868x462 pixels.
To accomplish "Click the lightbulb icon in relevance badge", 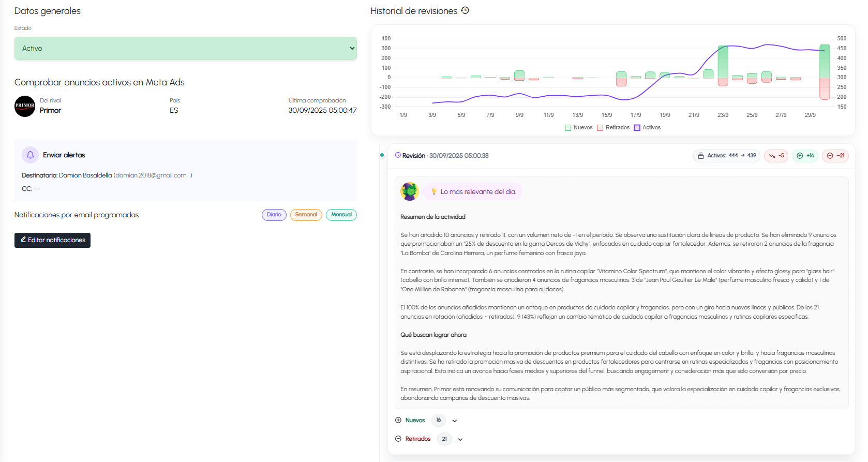I will (x=434, y=192).
